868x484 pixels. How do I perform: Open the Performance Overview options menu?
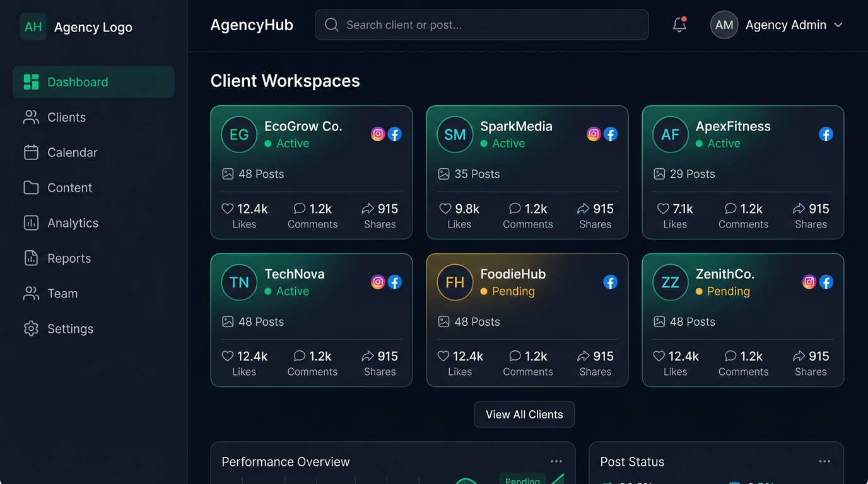556,461
